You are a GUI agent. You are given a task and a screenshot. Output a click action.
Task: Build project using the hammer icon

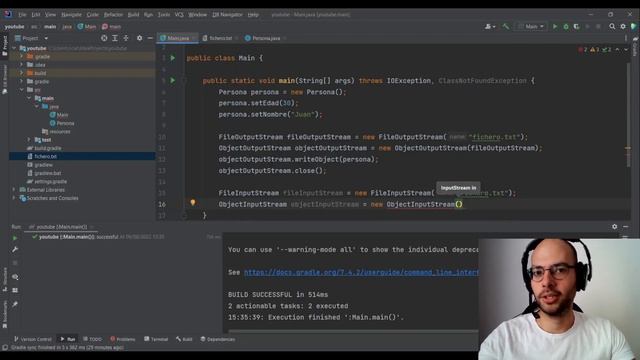506,27
